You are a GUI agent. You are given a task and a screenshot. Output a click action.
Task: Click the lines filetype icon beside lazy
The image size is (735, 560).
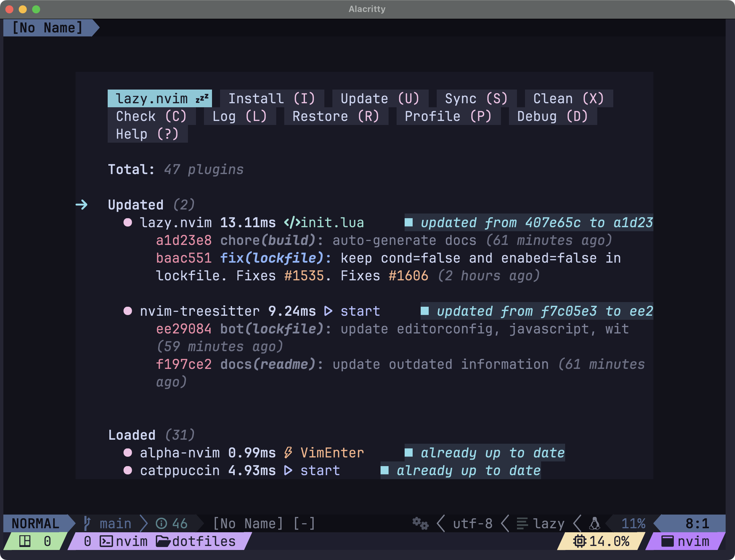[x=522, y=523]
